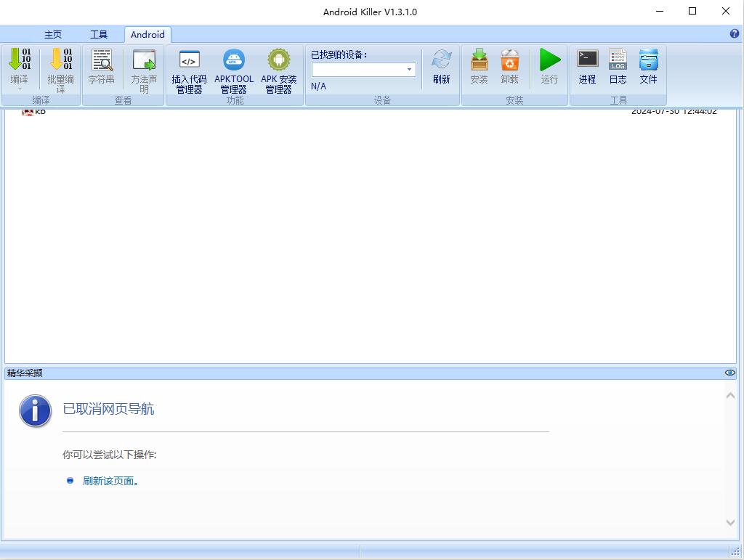The width and height of the screenshot is (744, 560).
Task: Toggle the eye icon in 精华采撷 panel
Action: (729, 373)
